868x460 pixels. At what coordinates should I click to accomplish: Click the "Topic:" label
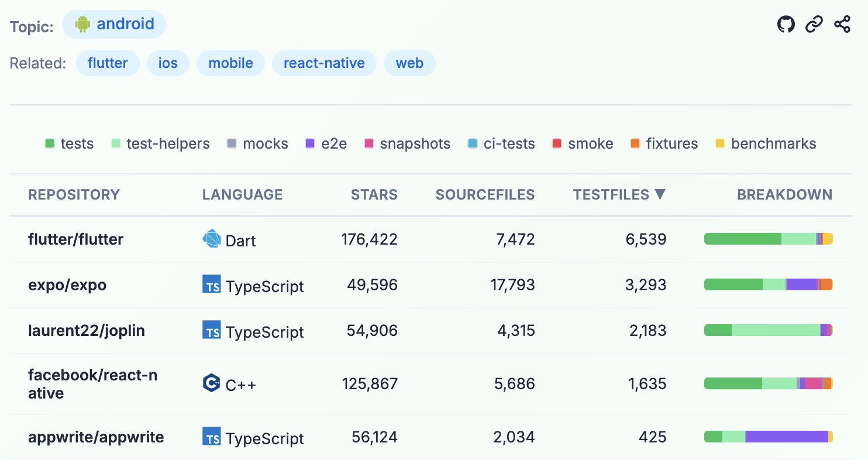pyautogui.click(x=32, y=27)
